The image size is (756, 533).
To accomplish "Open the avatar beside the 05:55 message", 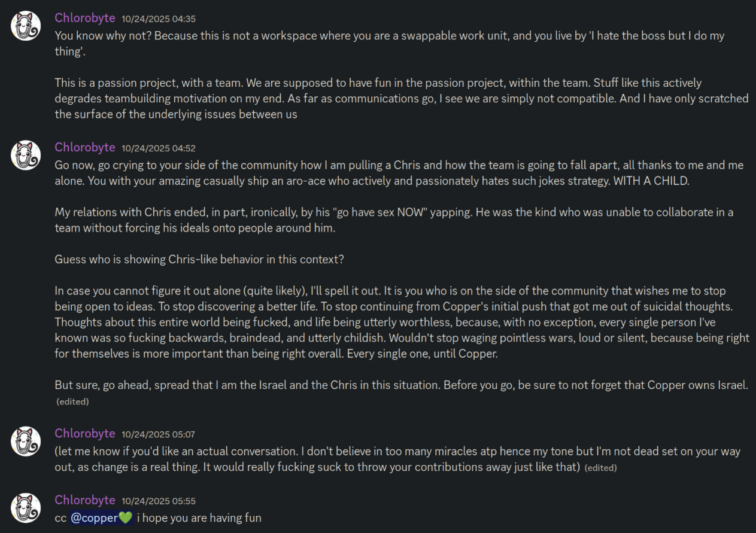I will coord(26,507).
